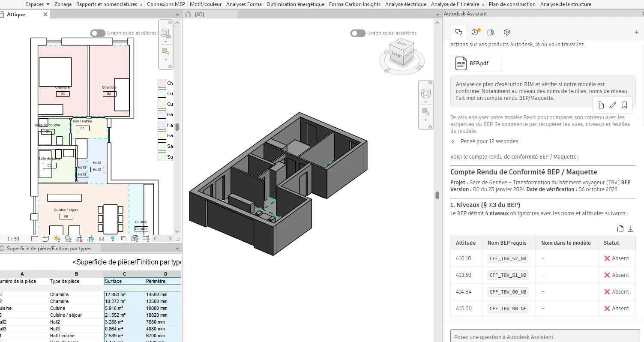Open dropdown under the 3D steering wheel
This screenshot has width=644, height=342.
click(425, 102)
